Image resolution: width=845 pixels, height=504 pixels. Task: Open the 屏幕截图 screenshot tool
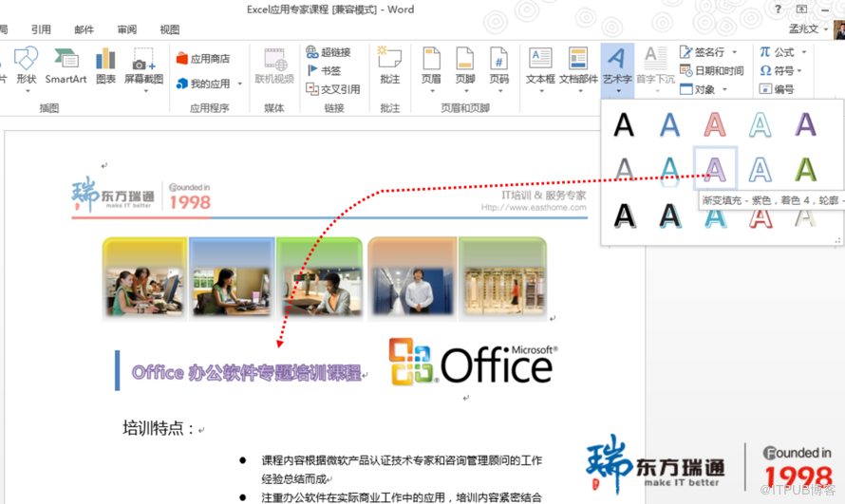coord(144,67)
